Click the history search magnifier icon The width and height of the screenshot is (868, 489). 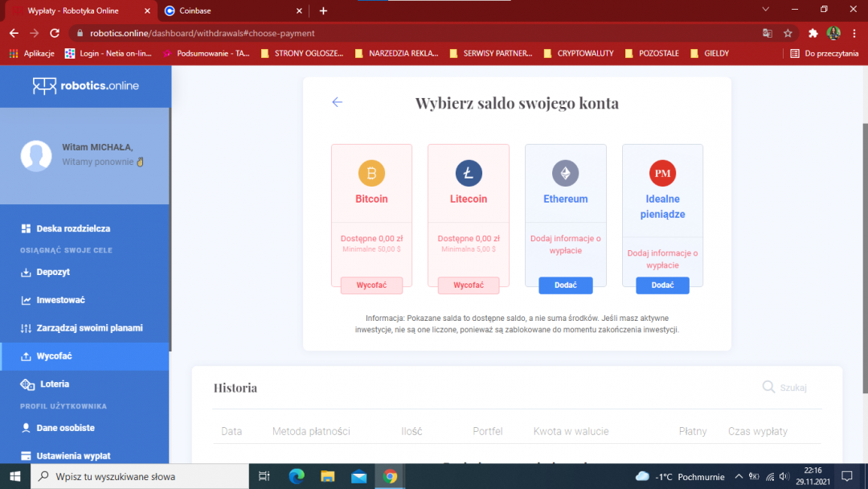point(769,388)
